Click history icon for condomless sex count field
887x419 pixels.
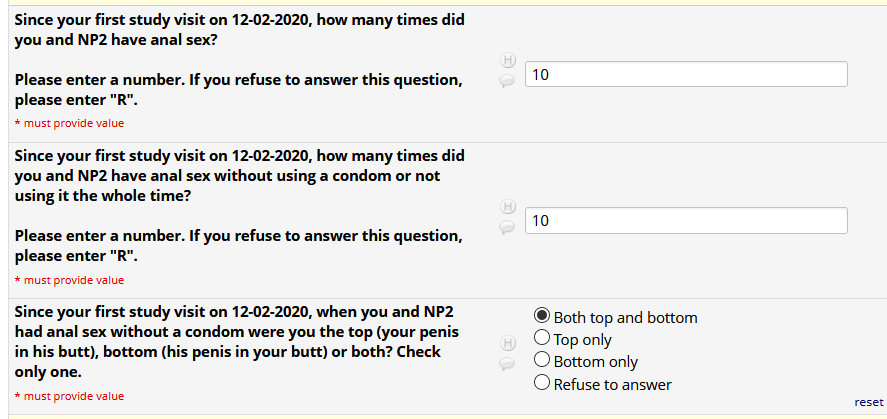[x=506, y=208]
